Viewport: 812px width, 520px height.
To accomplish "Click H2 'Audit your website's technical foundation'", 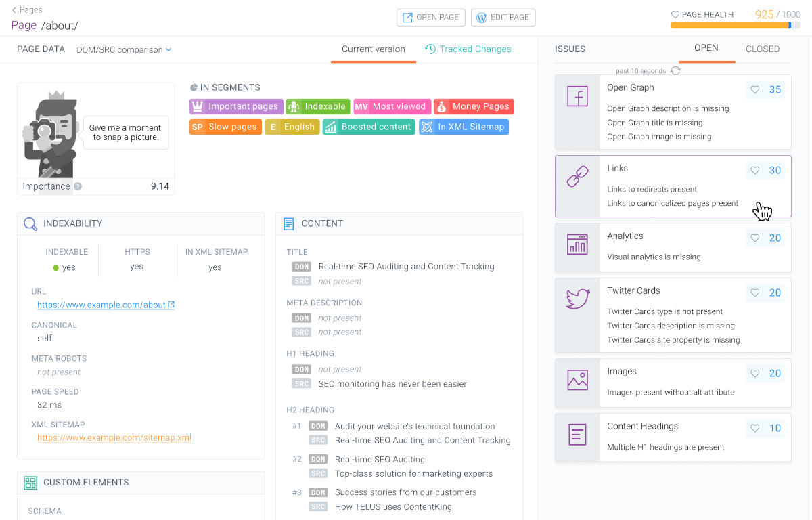I will click(x=415, y=426).
